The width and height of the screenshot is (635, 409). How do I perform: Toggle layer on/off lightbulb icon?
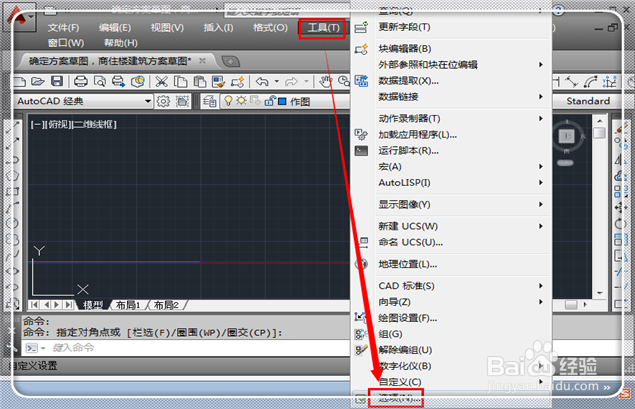coord(228,100)
